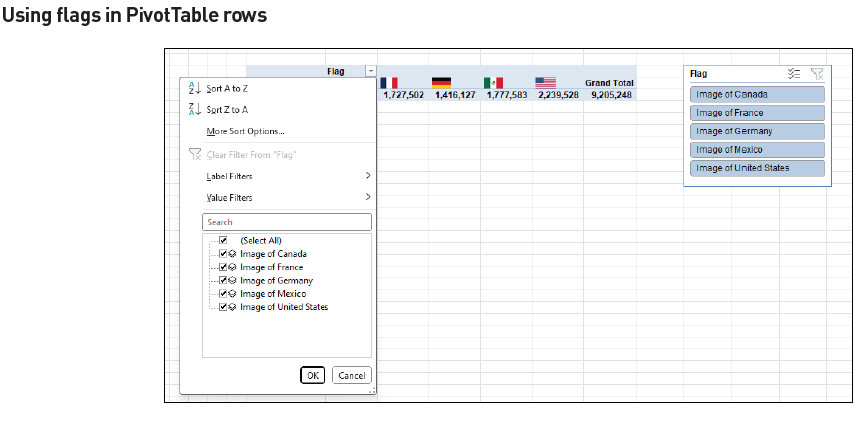Choose Sort Z to A menu entry
The width and height of the screenshot is (861, 423).
click(x=278, y=109)
